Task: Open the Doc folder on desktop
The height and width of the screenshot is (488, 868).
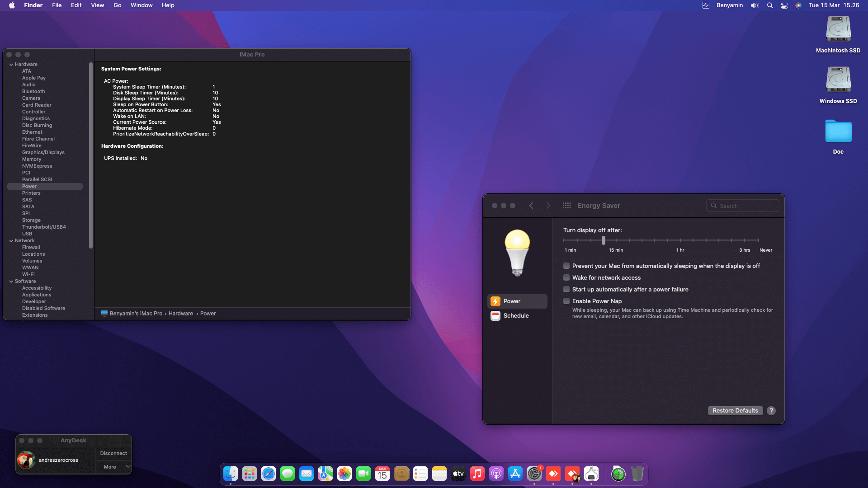Action: click(838, 136)
